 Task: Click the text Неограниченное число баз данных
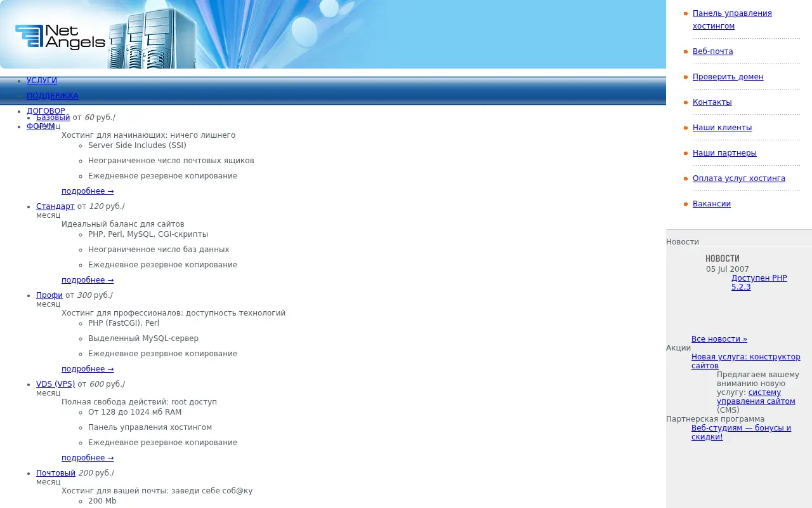click(x=159, y=250)
